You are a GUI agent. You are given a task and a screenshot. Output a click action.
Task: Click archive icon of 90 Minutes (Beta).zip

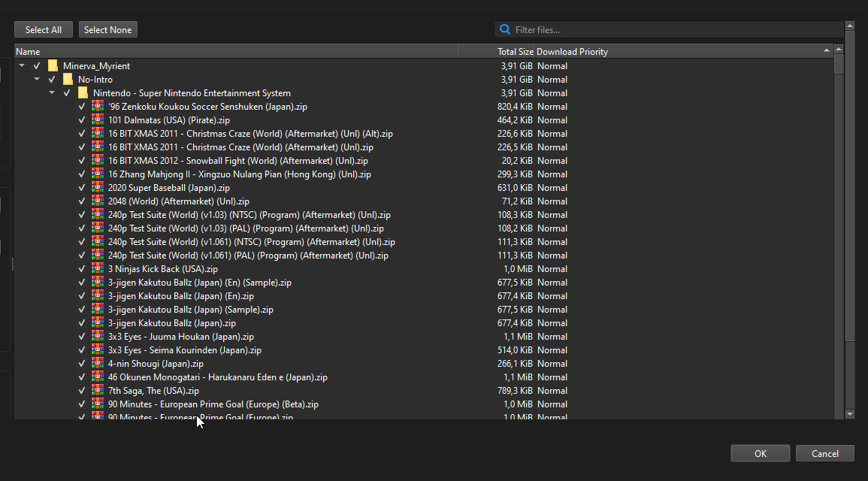coord(98,404)
